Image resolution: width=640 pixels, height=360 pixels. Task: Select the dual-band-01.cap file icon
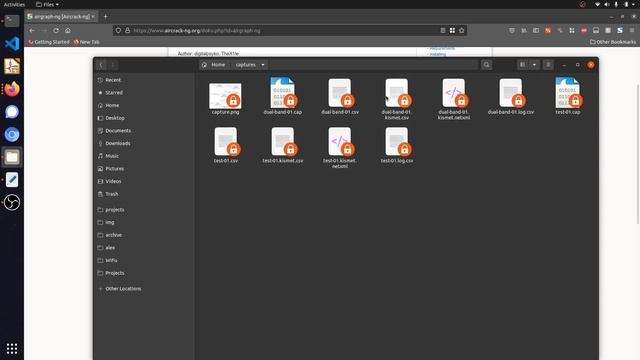(282, 93)
